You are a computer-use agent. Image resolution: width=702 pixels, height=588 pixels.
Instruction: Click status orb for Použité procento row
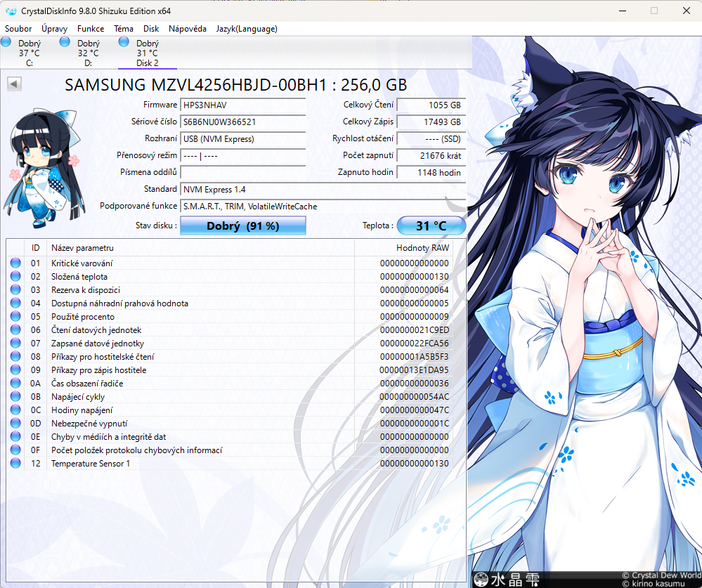(x=15, y=316)
